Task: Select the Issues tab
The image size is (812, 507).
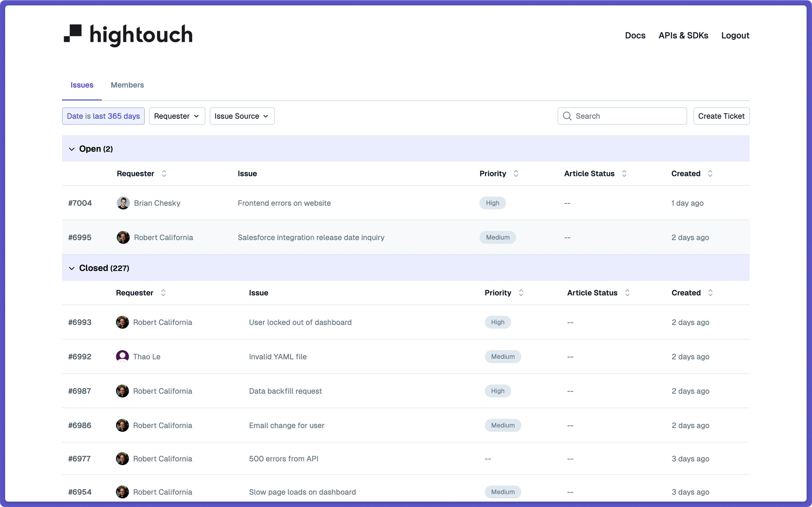Action: coord(82,85)
